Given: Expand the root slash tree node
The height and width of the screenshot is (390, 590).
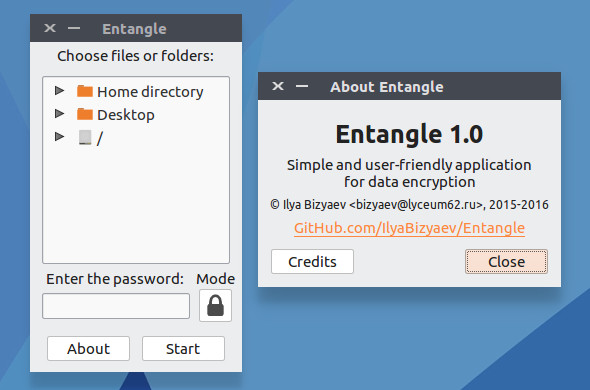Looking at the screenshot, I should click(x=59, y=136).
